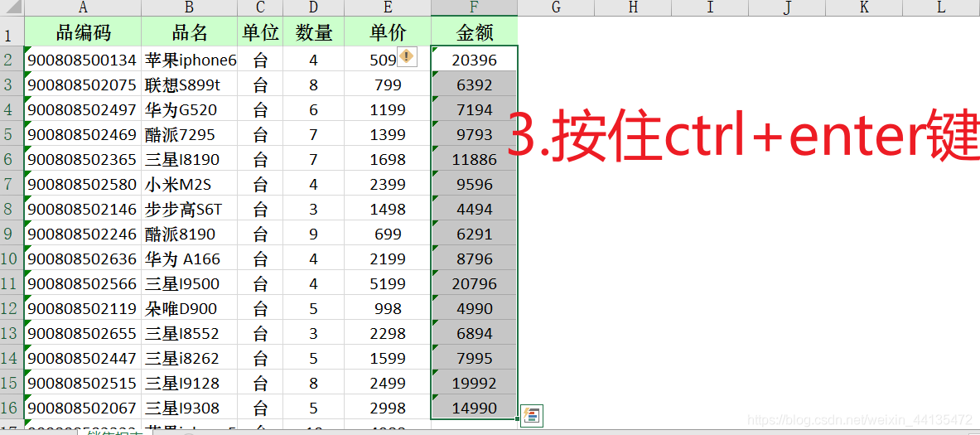Select column H header
The image size is (980, 435).
(x=633, y=7)
